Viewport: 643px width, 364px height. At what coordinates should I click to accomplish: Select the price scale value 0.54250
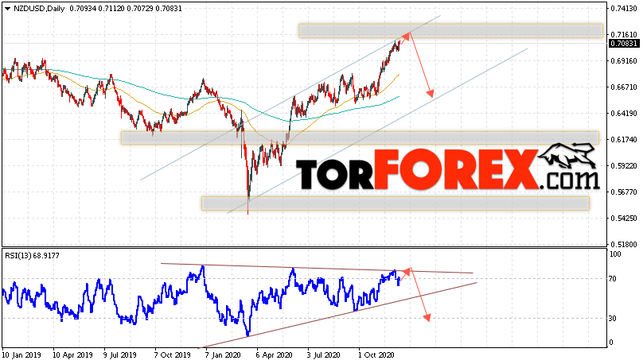click(x=624, y=219)
